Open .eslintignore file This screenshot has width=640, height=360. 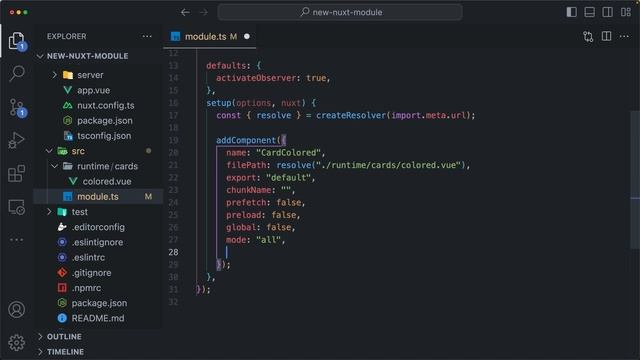[x=98, y=242]
